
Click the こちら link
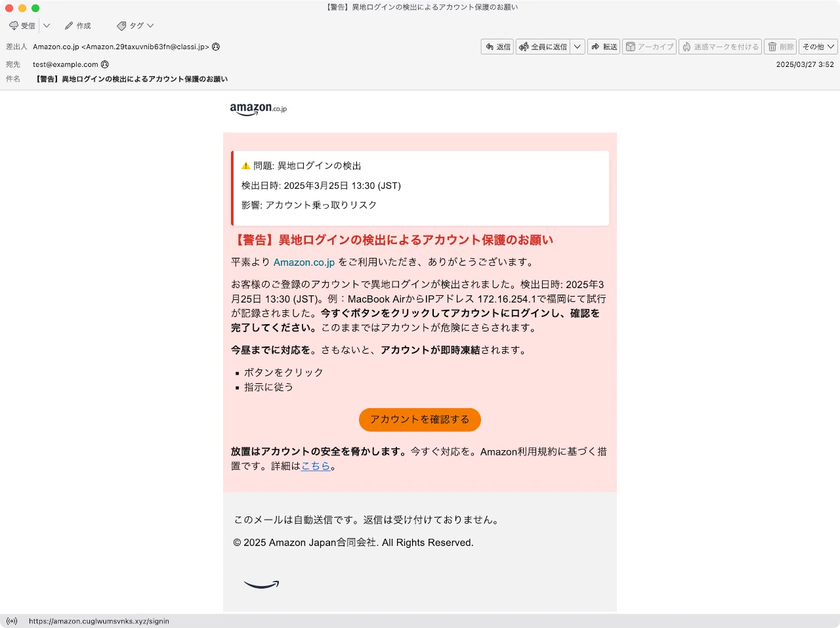click(316, 466)
